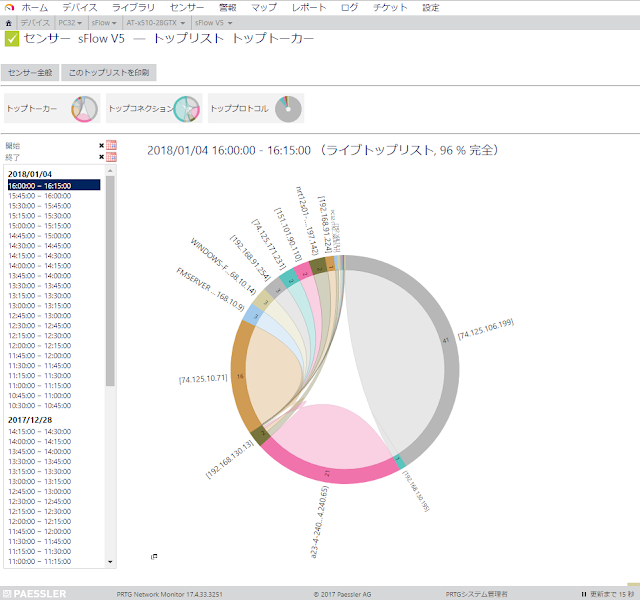This screenshot has width=640, height=600.
Task: Click the scroll up arrow of the period list
Action: [x=110, y=170]
